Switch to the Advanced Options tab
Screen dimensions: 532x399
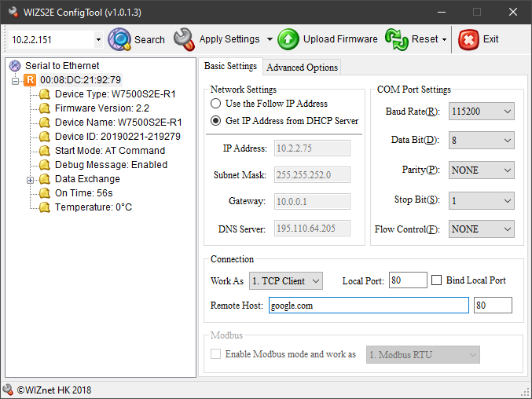(x=302, y=67)
